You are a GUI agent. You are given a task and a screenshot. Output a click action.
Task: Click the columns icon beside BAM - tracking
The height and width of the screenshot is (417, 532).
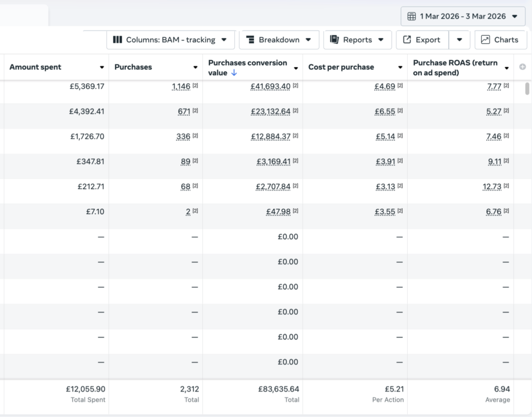click(x=117, y=39)
